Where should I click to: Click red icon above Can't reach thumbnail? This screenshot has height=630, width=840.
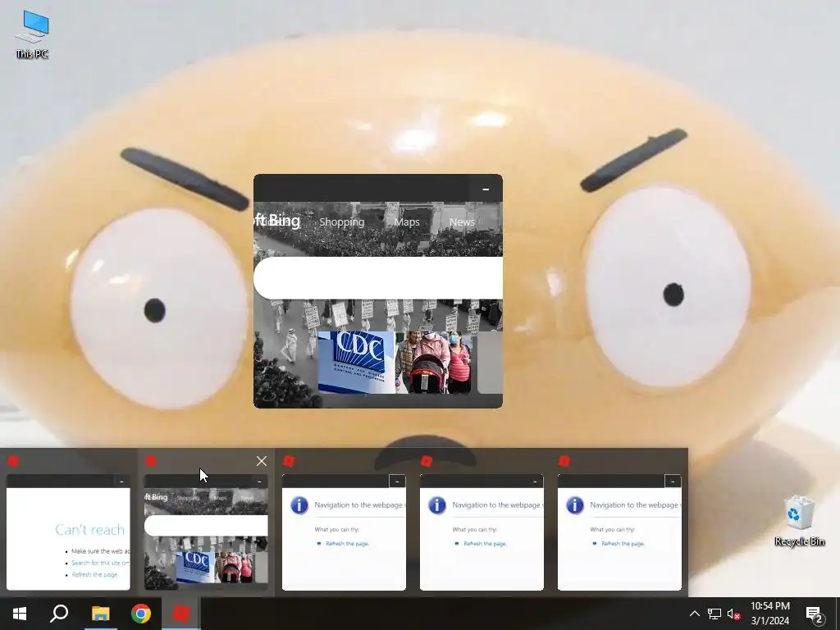pos(13,461)
